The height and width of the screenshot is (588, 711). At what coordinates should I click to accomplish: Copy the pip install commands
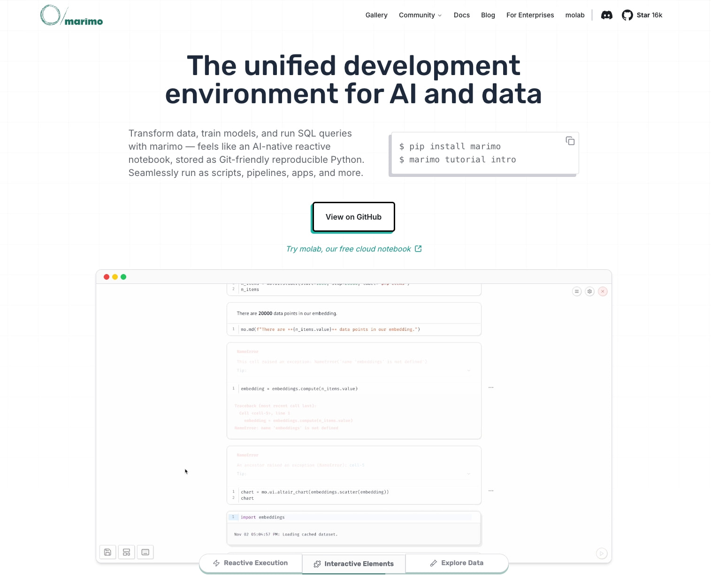[570, 141]
